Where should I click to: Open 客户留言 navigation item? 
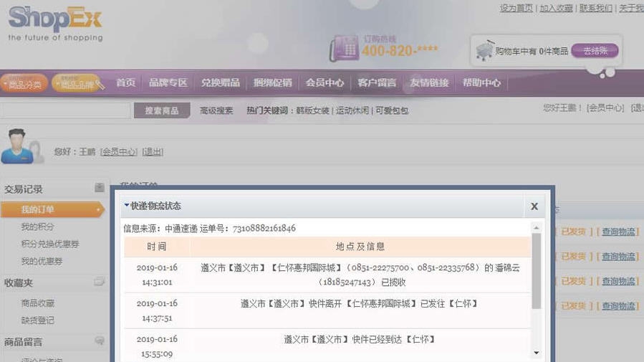(x=377, y=82)
